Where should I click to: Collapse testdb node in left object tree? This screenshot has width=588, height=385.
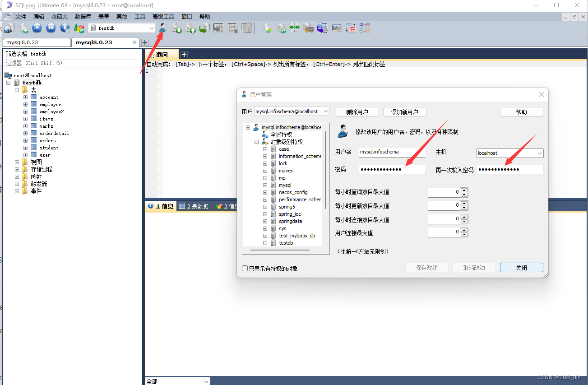click(8, 83)
